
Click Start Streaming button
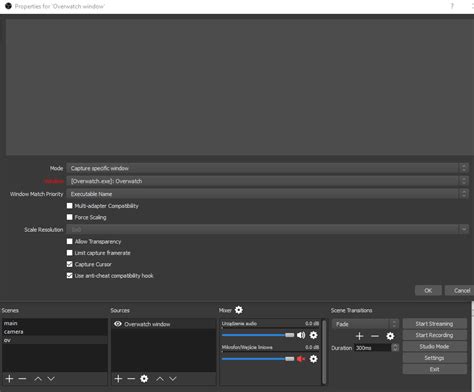coord(434,323)
